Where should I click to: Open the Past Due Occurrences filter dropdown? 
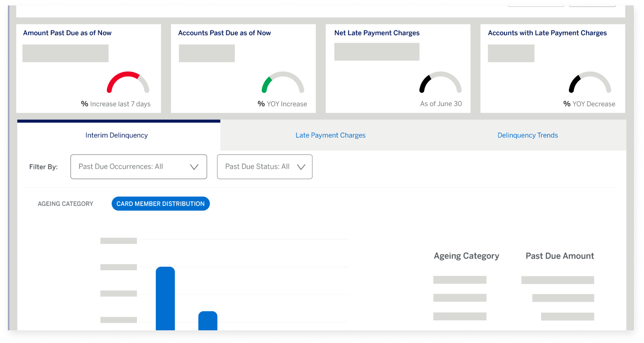[139, 167]
